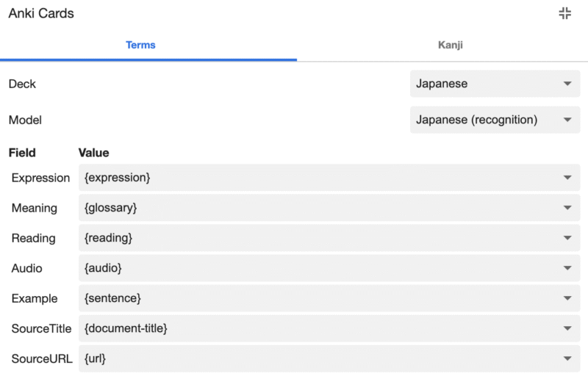The width and height of the screenshot is (588, 379).
Task: Click the Expression field value input
Action: click(316, 178)
